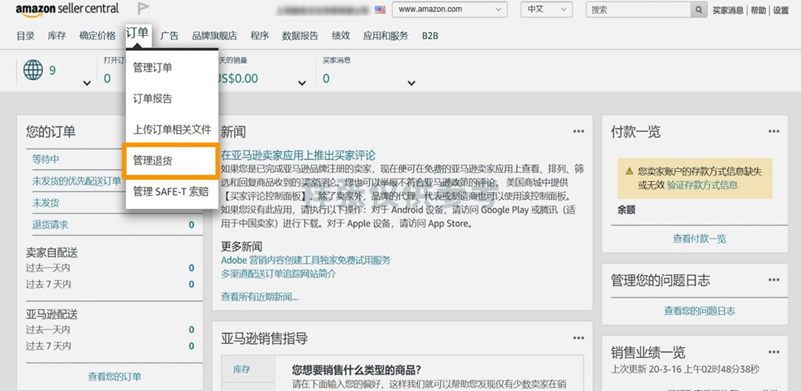Open 查看付款一览 link

pyautogui.click(x=699, y=239)
